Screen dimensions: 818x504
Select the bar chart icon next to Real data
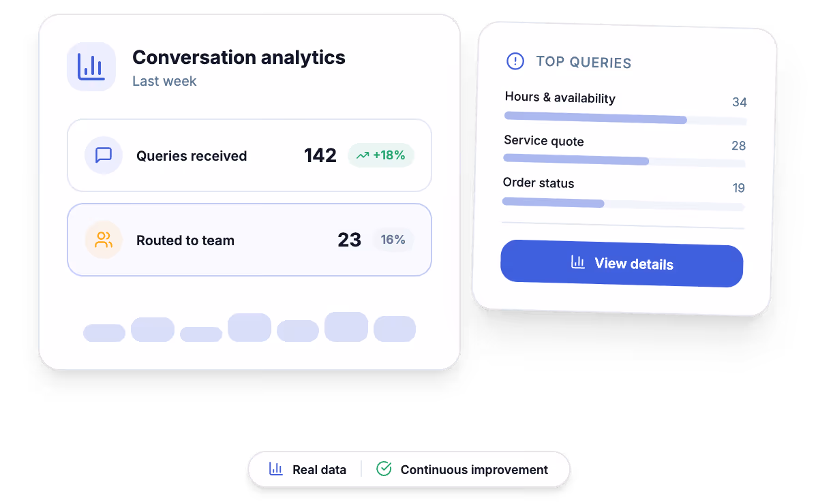coord(275,469)
